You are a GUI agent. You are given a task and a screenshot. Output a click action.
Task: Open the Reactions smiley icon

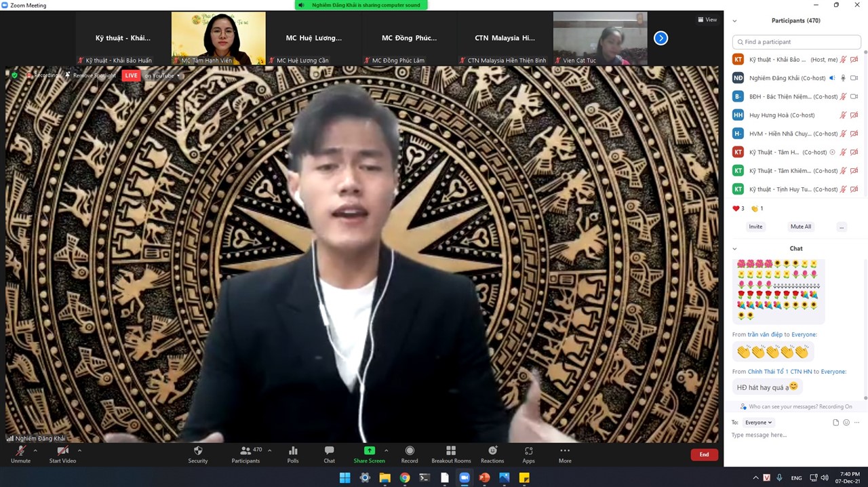[x=492, y=450]
